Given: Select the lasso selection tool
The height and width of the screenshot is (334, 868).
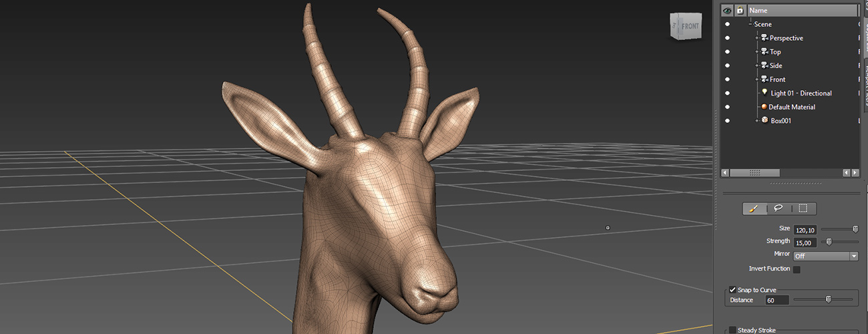Looking at the screenshot, I should [x=779, y=208].
